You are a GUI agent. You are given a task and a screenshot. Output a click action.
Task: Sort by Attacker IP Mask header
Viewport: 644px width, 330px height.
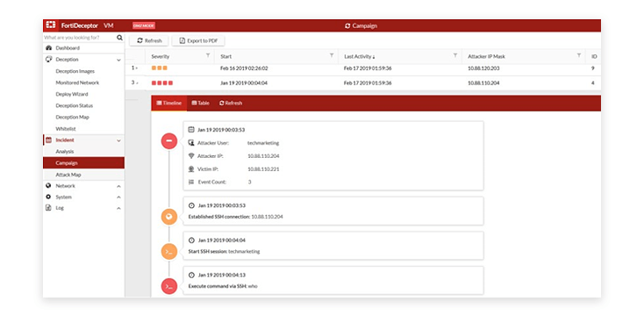pyautogui.click(x=486, y=56)
